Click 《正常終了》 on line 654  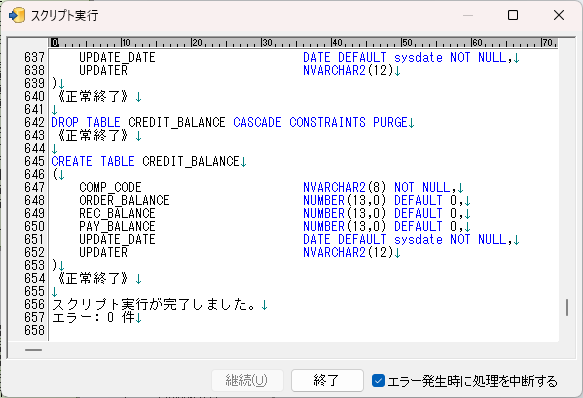93,278
